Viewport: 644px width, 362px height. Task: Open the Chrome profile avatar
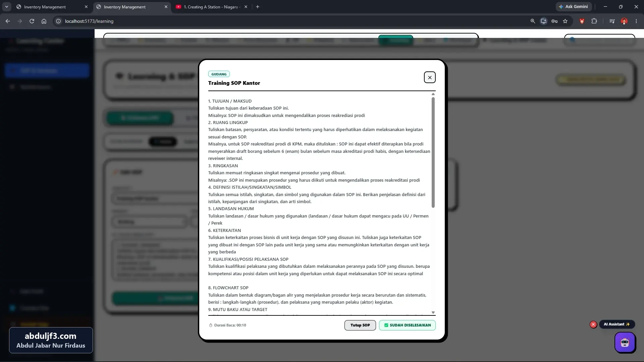click(624, 21)
